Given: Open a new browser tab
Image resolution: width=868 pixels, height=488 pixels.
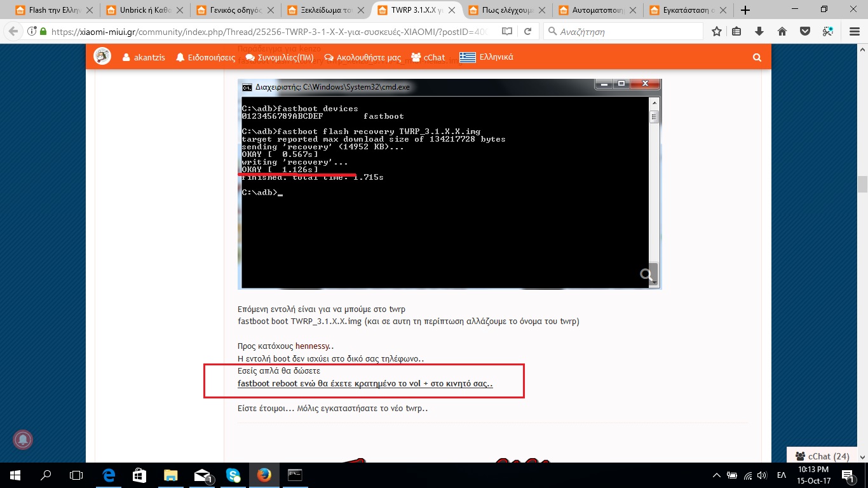Looking at the screenshot, I should (x=745, y=10).
